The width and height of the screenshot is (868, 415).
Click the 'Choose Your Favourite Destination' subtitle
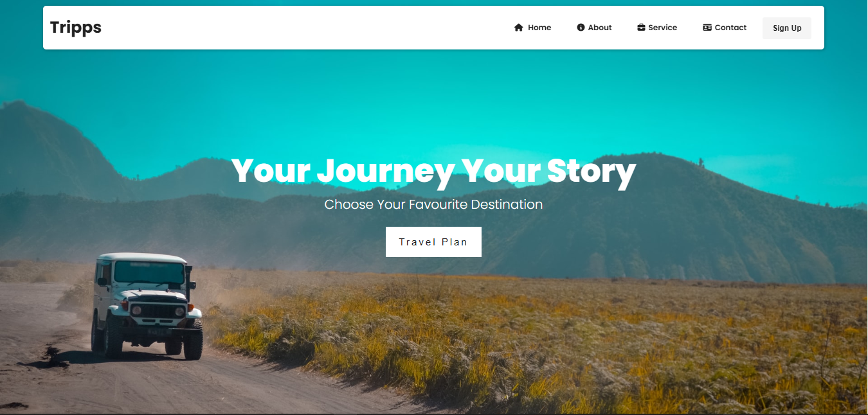tap(433, 205)
